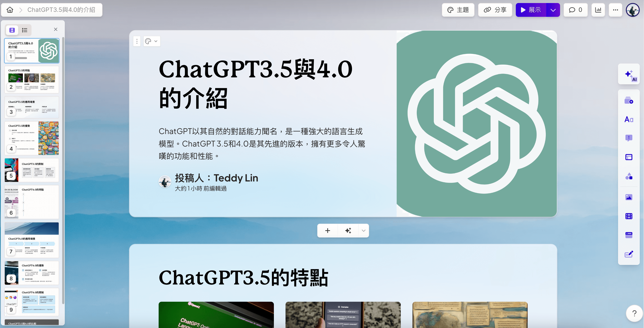Open the card's vertical dots menu
This screenshot has width=644, height=328.
pos(137,41)
